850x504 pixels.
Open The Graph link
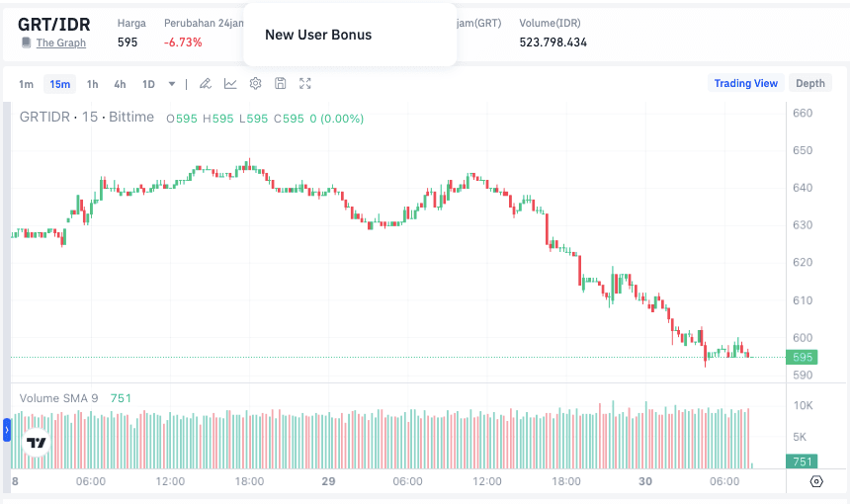click(61, 42)
